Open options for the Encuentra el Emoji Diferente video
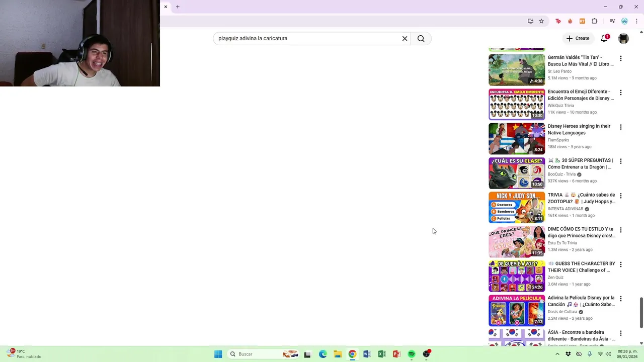 [620, 93]
